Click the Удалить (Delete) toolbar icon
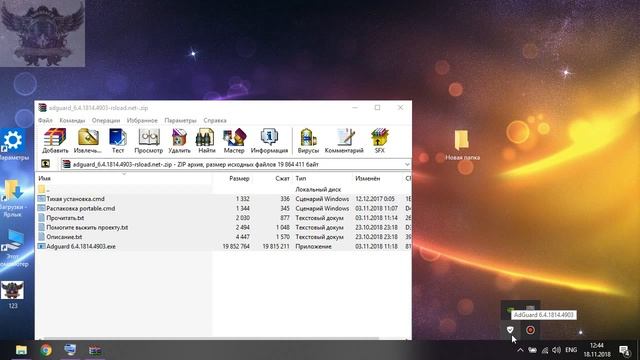The width and height of the screenshot is (640, 360). tap(179, 141)
